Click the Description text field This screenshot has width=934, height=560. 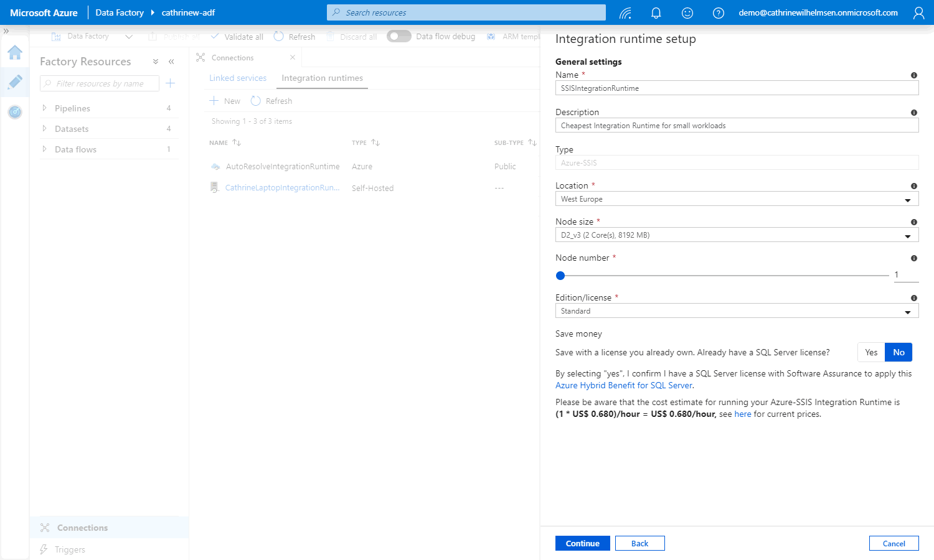736,126
